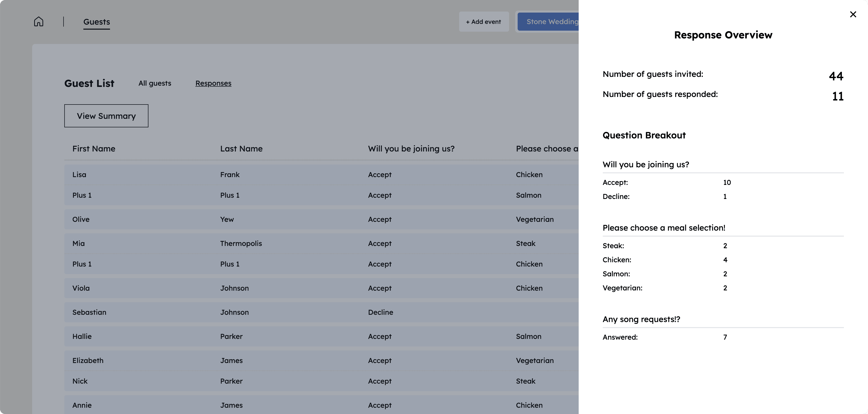
Task: Click the number of guests invited value 44
Action: coord(836,76)
